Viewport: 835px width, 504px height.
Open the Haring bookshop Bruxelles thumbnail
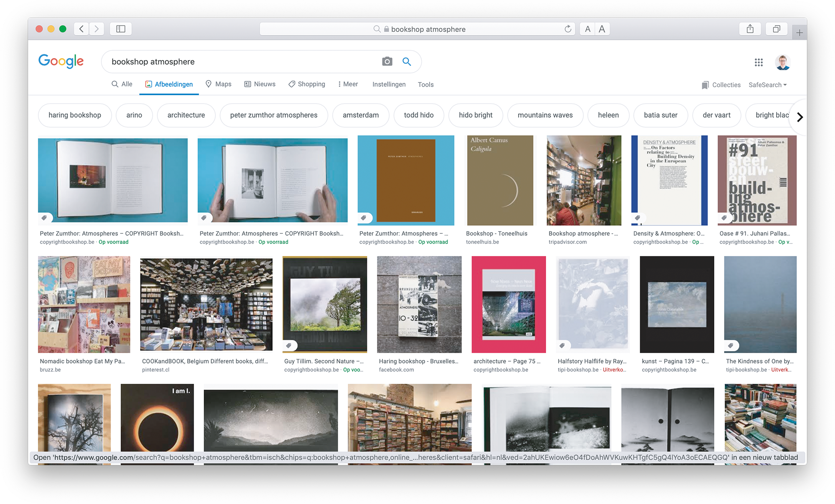419,305
